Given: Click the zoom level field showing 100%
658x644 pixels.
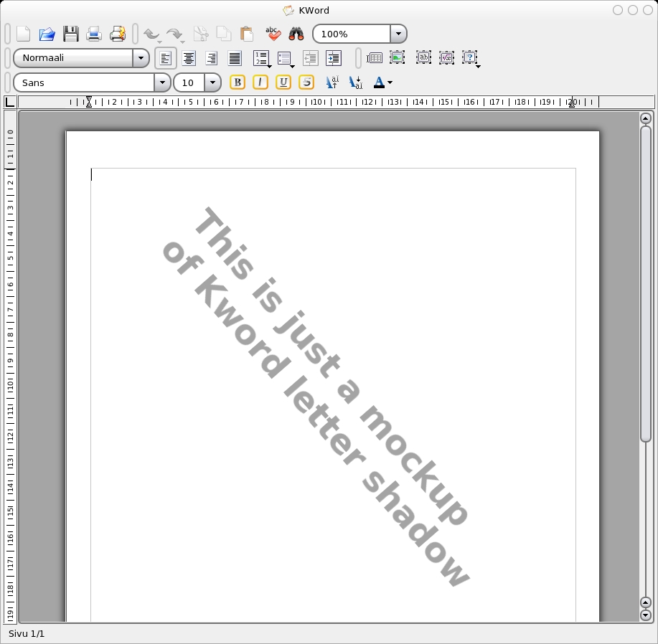Looking at the screenshot, I should pyautogui.click(x=352, y=34).
